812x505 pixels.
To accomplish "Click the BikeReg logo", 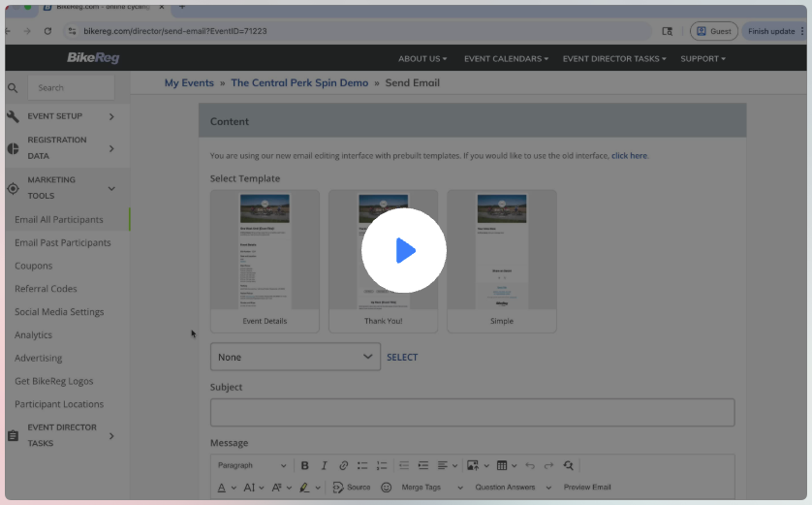I will click(x=93, y=58).
